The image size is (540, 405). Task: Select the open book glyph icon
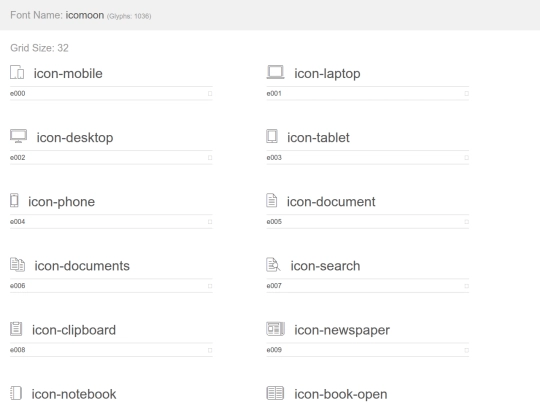[276, 393]
